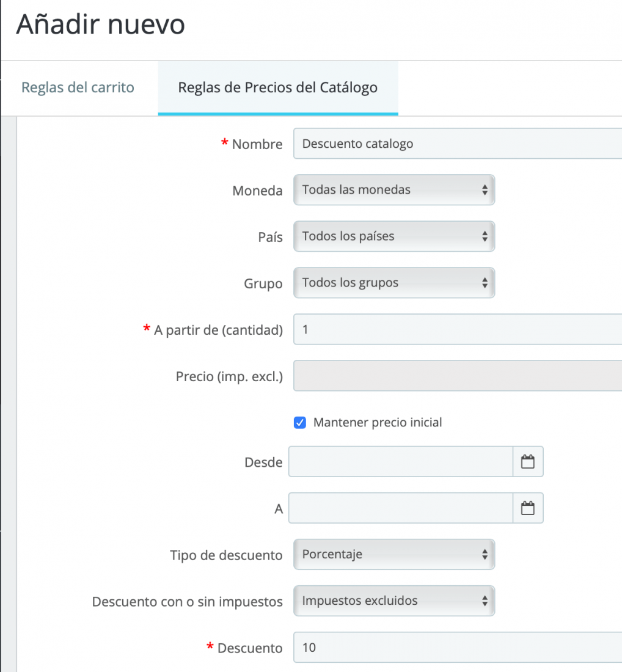Open Descuento con o sin impuestos dropdown
This screenshot has height=672, width=622.
pyautogui.click(x=394, y=601)
